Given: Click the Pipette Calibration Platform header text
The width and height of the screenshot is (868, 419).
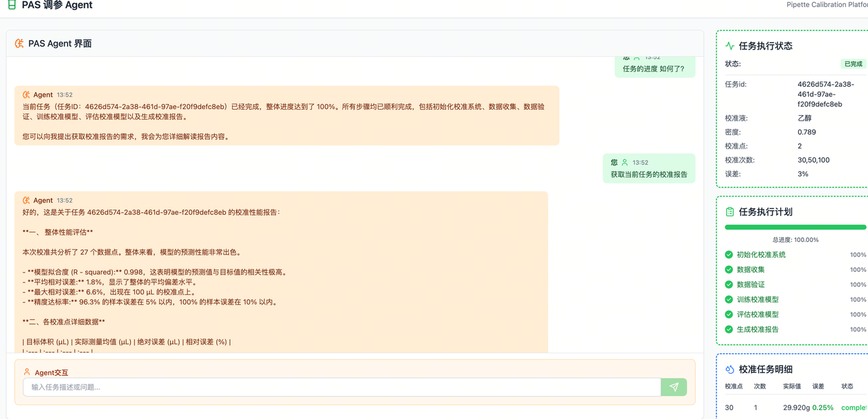Looking at the screenshot, I should coord(827,5).
